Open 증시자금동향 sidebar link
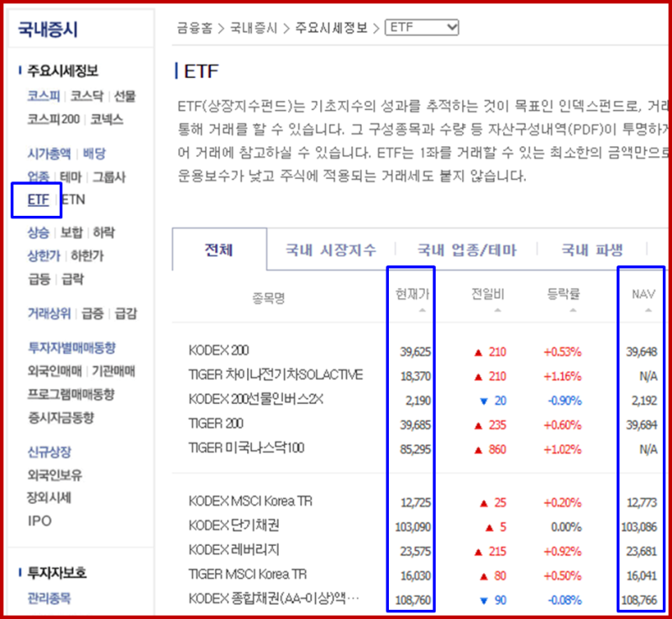Viewport: 672px width, 619px height. point(60,417)
